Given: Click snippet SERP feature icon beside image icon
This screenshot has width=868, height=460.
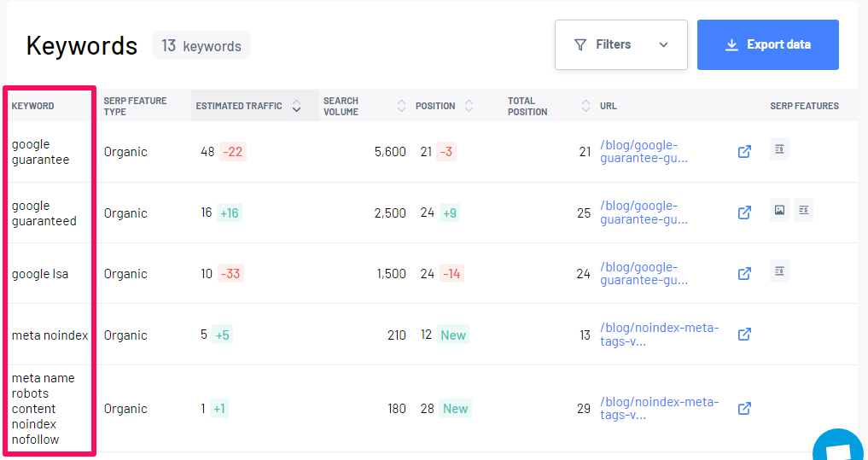Looking at the screenshot, I should (x=803, y=210).
